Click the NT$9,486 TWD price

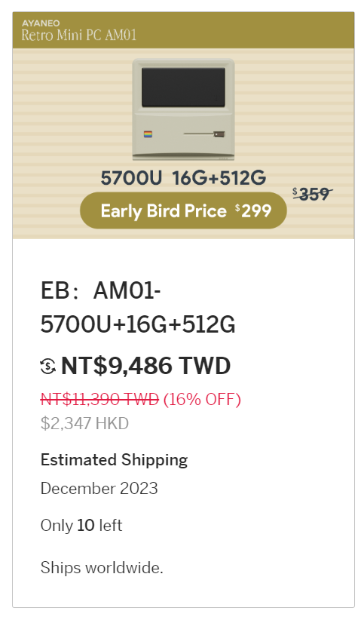[145, 366]
